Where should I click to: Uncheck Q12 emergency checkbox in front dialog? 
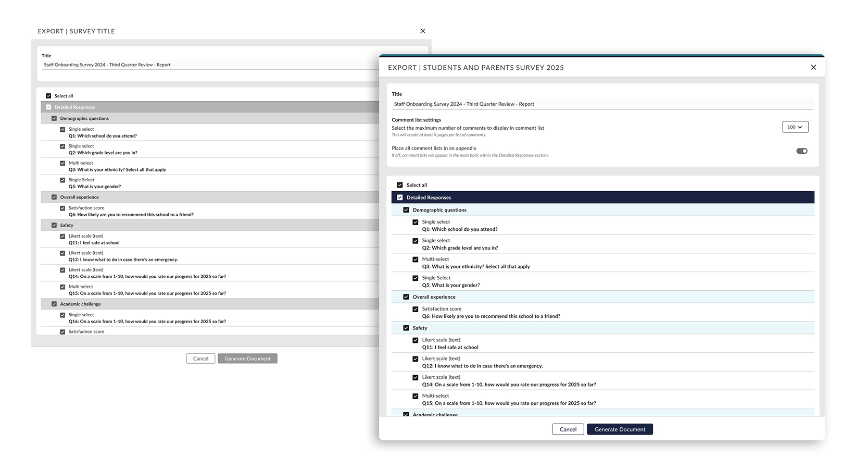click(x=416, y=359)
